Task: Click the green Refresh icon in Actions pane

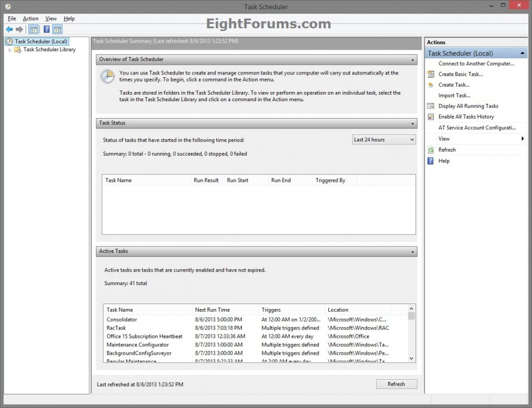Action: point(431,150)
